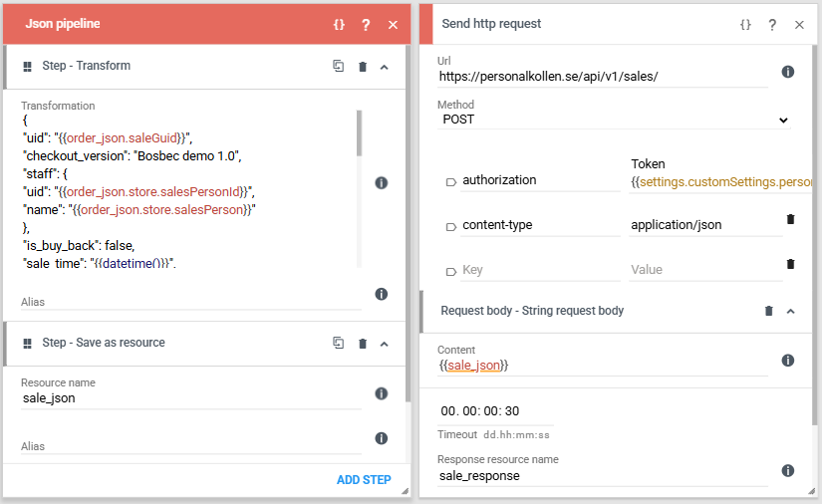This screenshot has height=504, width=822.
Task: Delete the String request body
Action: click(x=768, y=311)
